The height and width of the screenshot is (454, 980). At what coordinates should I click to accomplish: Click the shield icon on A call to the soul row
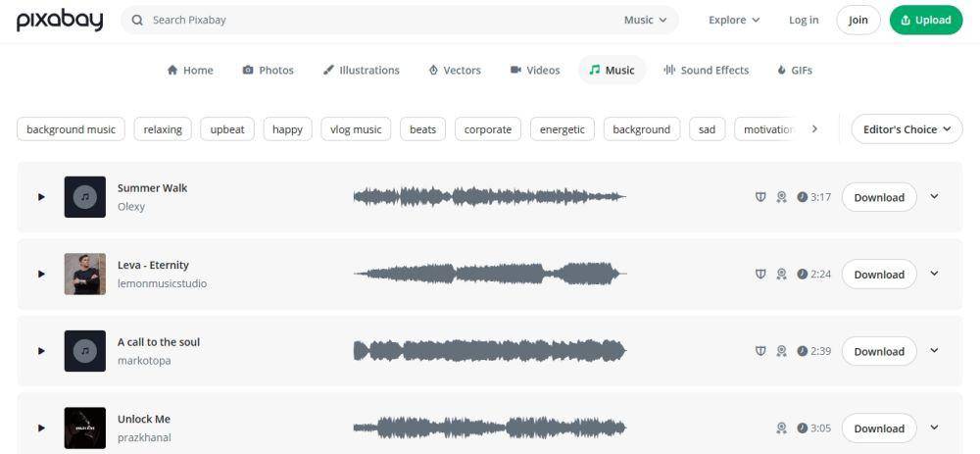760,351
